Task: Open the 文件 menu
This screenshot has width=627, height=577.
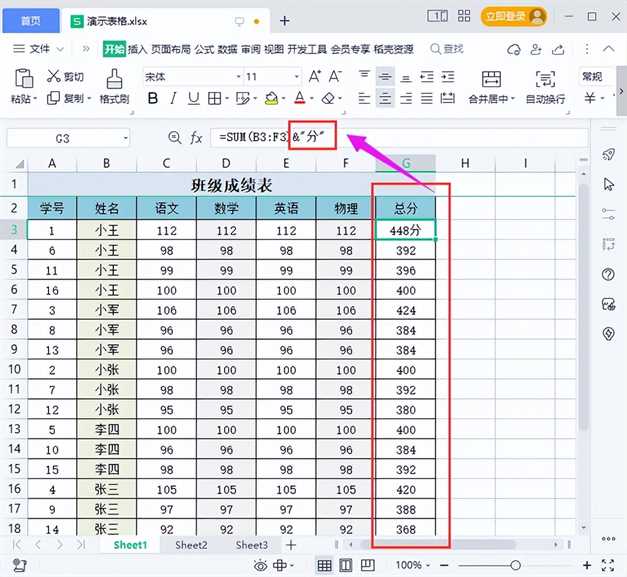Action: 40,49
